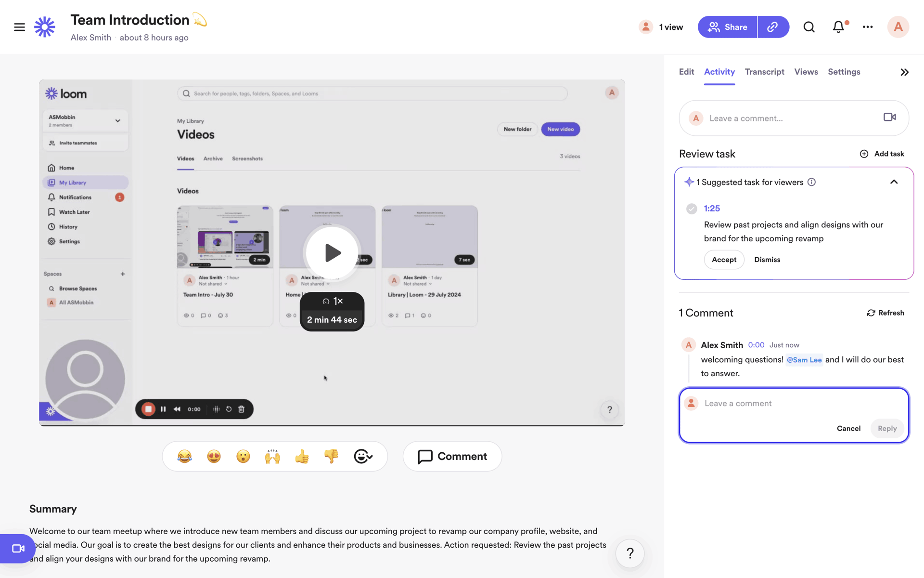924x578 pixels.
Task: Open help question mark button
Action: 630,553
